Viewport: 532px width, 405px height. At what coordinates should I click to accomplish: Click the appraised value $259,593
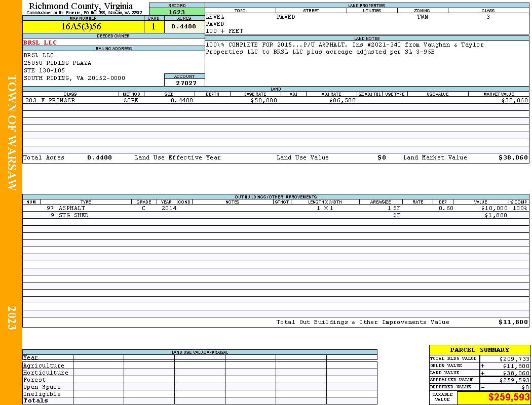click(514, 380)
